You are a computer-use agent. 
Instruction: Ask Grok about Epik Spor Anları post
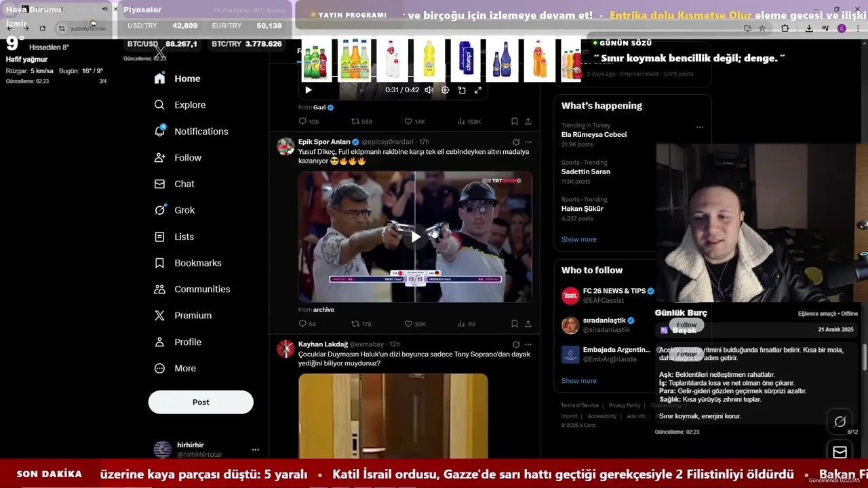516,142
